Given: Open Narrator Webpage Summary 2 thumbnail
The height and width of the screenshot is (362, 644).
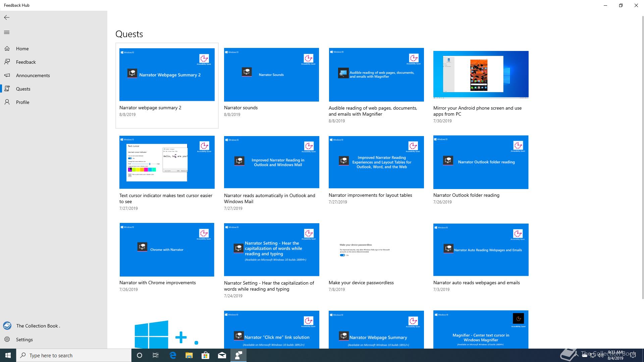Looking at the screenshot, I should [167, 74].
